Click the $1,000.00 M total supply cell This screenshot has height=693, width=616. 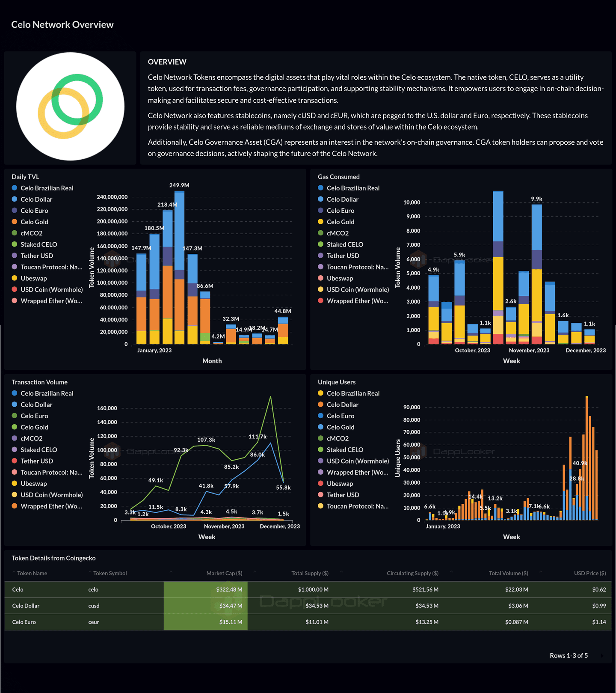pyautogui.click(x=314, y=589)
